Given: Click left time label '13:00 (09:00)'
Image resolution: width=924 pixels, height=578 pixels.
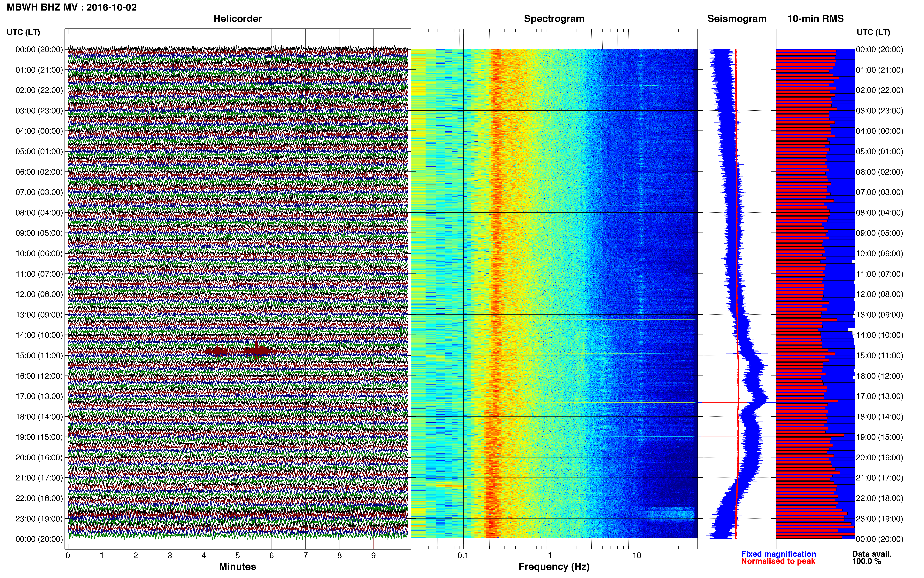Looking at the screenshot, I should click(39, 315).
